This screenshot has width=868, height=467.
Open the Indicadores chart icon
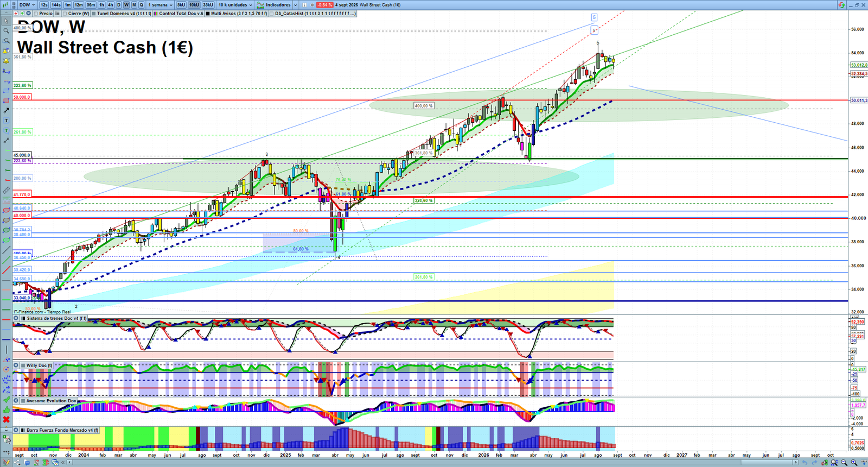(260, 5)
